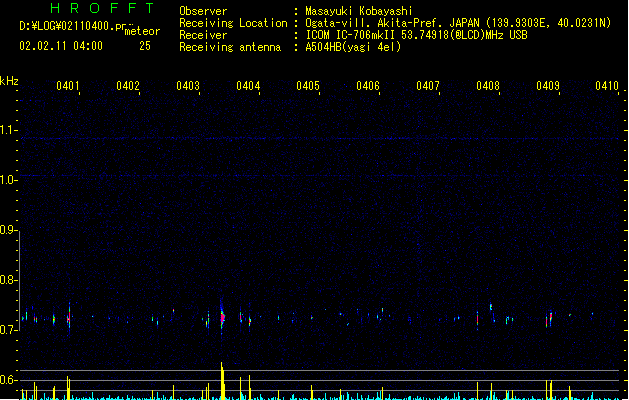The image size is (629, 400).
Task: Click the 0403 time marker
Action: click(x=188, y=86)
